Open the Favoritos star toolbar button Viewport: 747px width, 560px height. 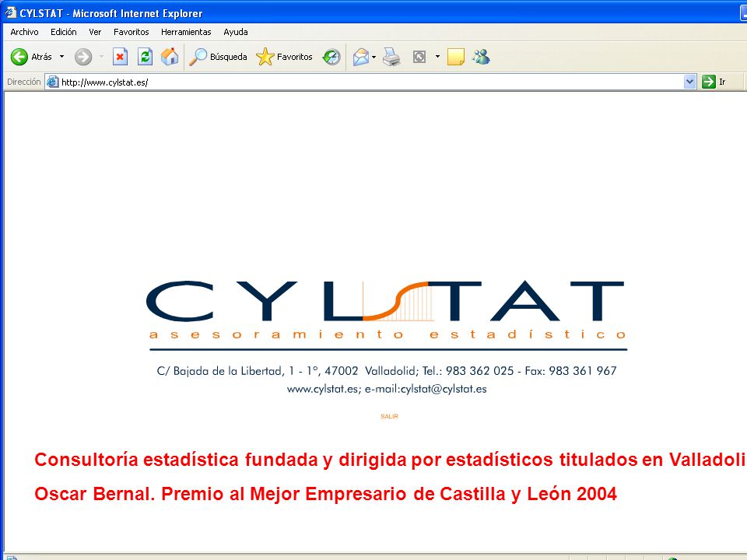pos(285,57)
